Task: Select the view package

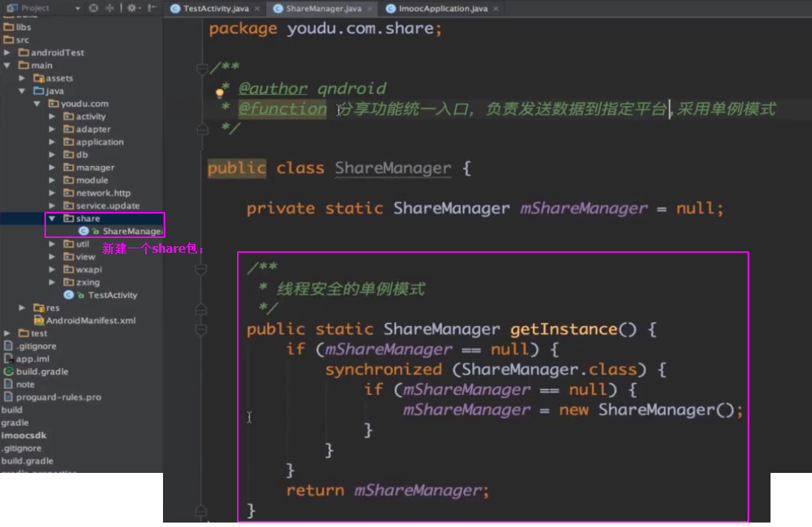Action: tap(79, 256)
